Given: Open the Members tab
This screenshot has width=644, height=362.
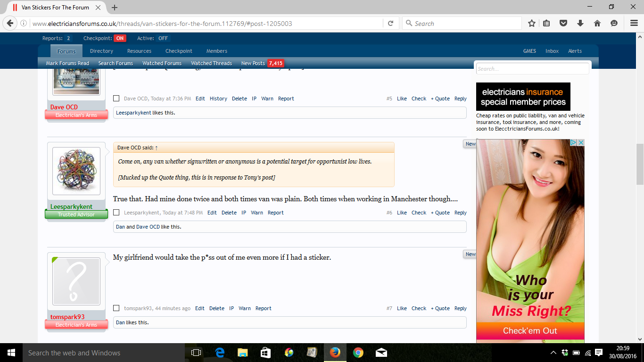Looking at the screenshot, I should (217, 51).
